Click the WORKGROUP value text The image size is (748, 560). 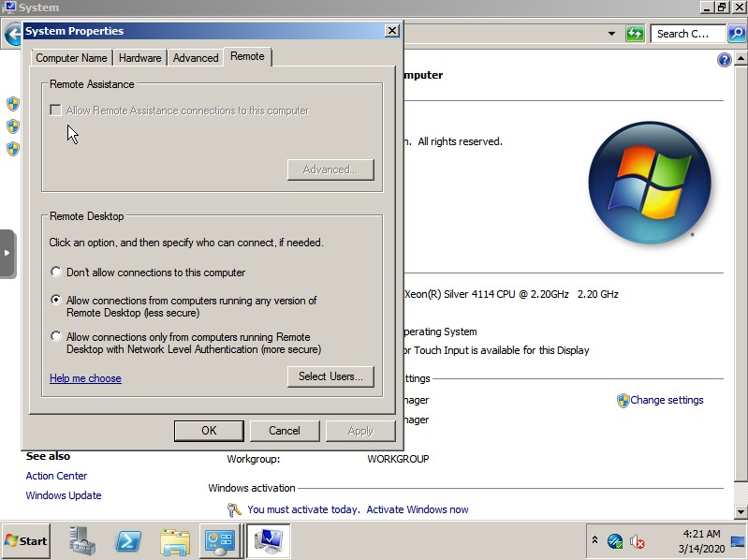click(398, 459)
